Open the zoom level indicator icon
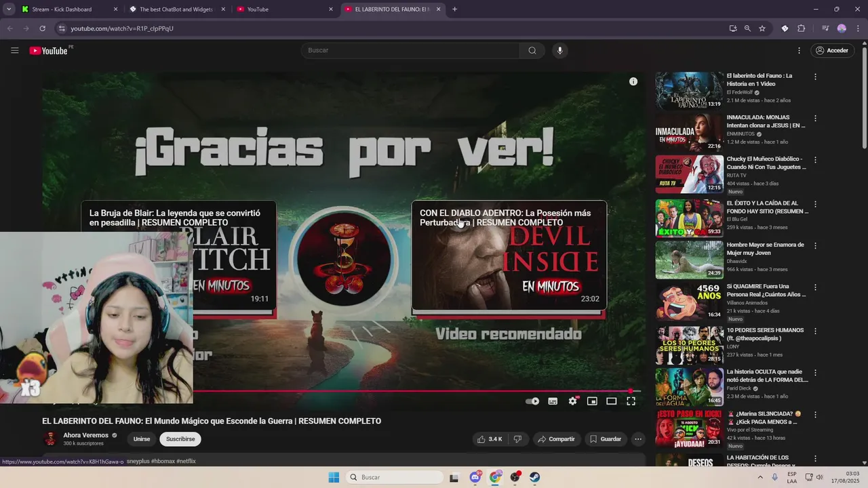The image size is (868, 488). click(x=747, y=28)
